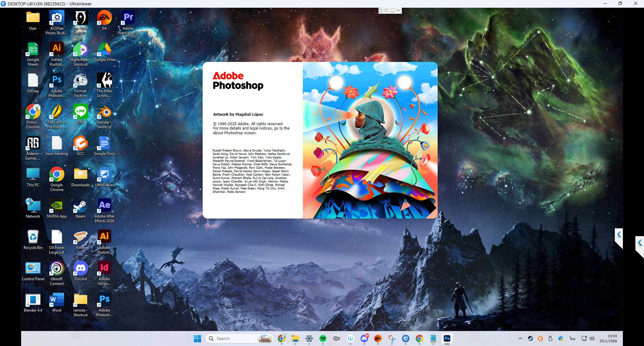Viewport: 644px width, 346px height.
Task: Open File Explorer from the taskbar
Action: pos(295,339)
